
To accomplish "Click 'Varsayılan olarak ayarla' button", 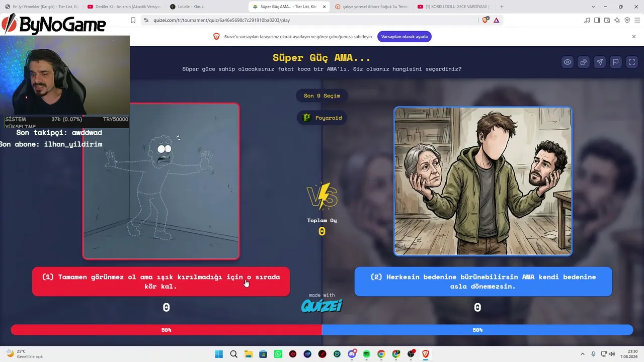I will pyautogui.click(x=405, y=37).
